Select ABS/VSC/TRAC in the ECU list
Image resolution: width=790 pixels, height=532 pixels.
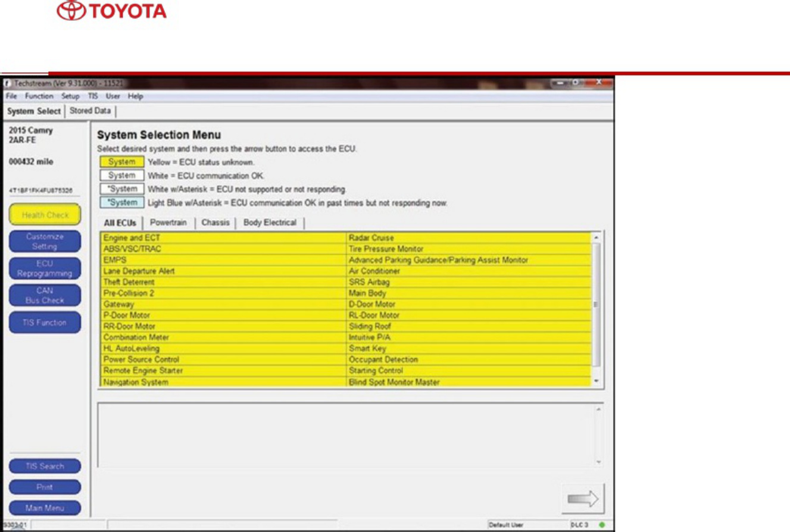223,249
